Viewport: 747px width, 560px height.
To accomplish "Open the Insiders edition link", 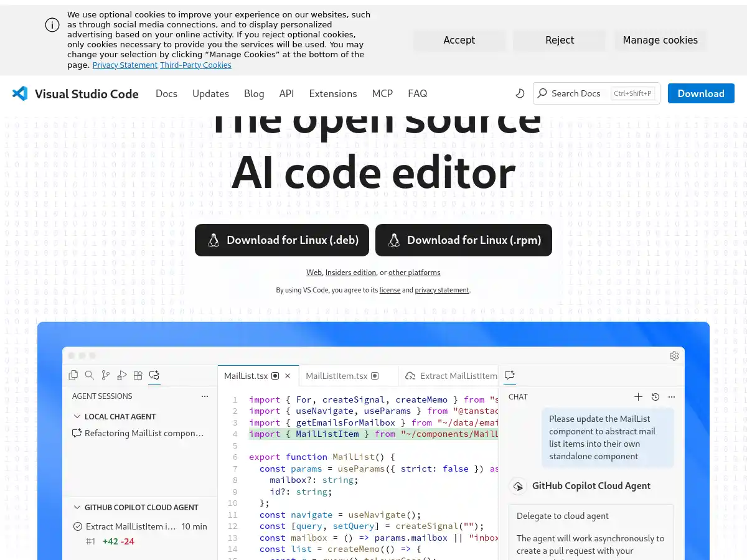I will coord(350,272).
